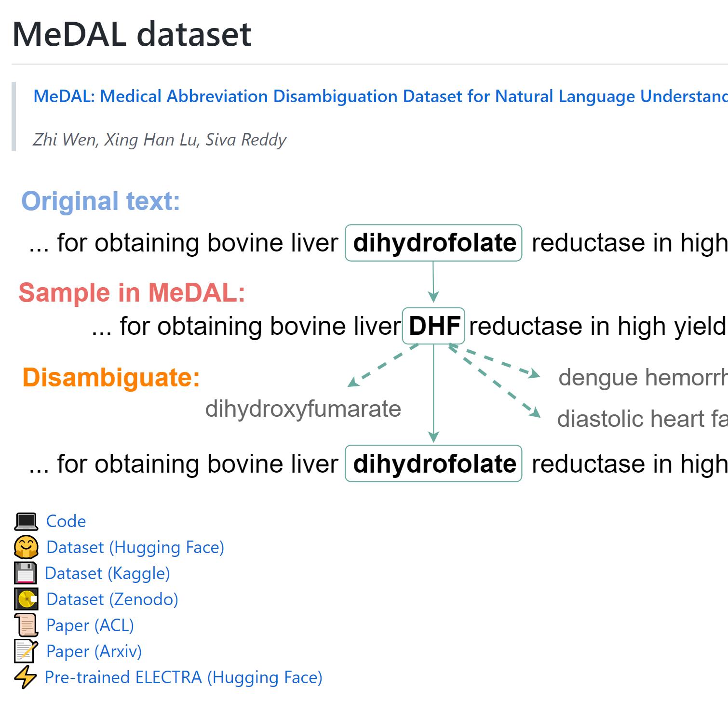The image size is (728, 701).
Task: Open the Code link
Action: click(x=66, y=521)
